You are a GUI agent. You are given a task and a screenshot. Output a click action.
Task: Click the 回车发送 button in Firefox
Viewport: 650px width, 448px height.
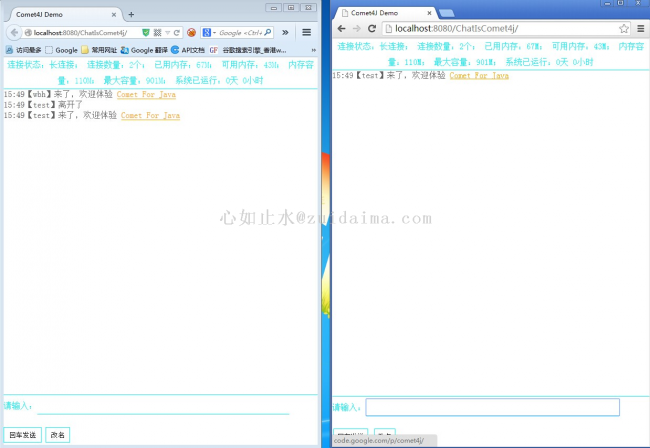22,435
